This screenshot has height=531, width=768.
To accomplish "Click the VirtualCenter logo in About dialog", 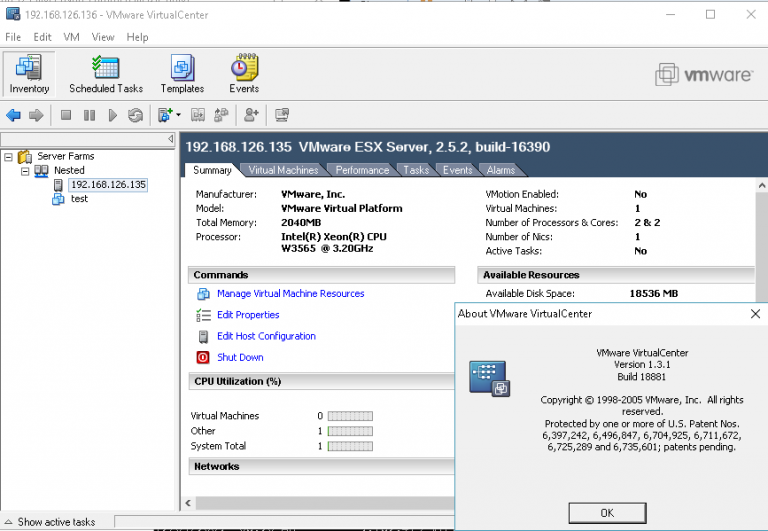I will pyautogui.click(x=490, y=379).
